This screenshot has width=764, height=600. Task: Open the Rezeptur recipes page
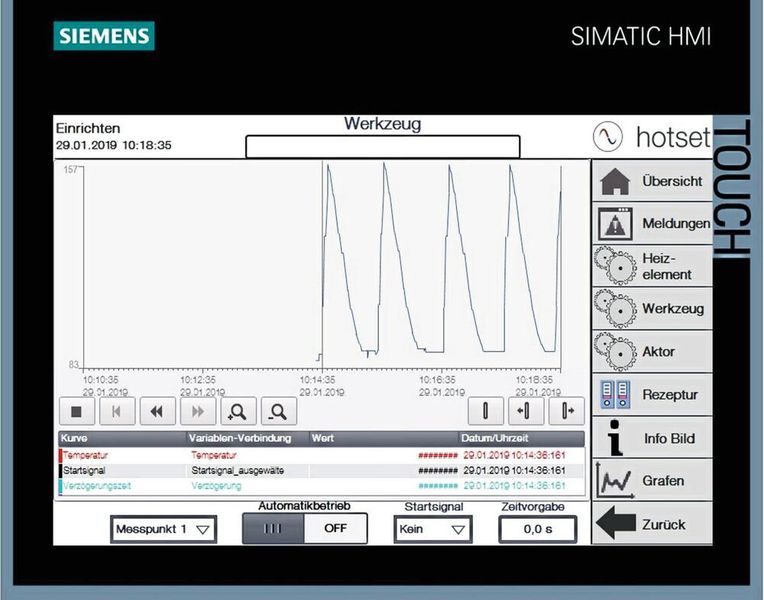pyautogui.click(x=652, y=394)
